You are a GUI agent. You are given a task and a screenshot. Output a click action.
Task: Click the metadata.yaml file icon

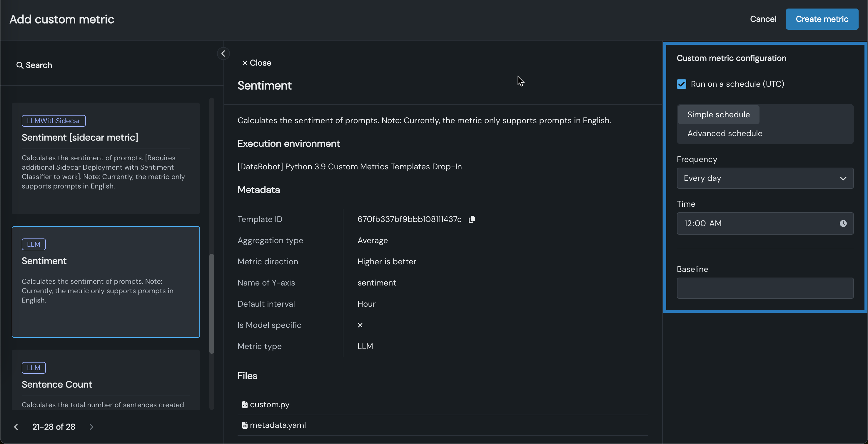(245, 425)
